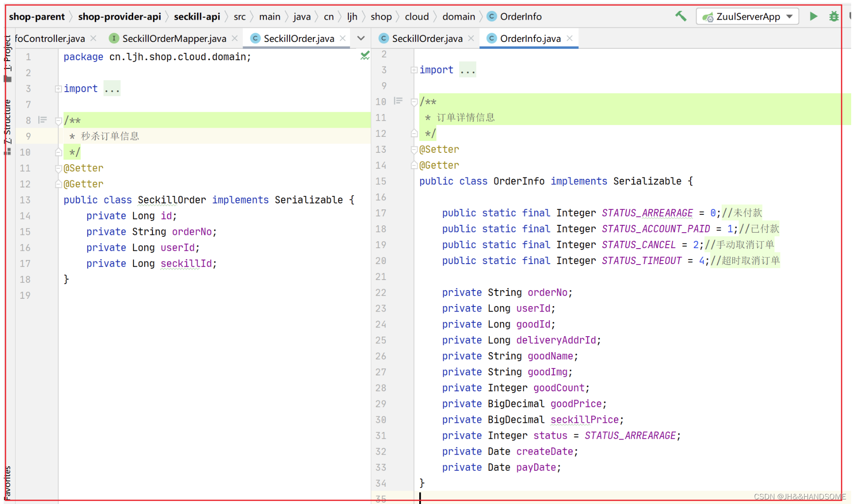Collapse the Javadoc comment in OrderInfo.java
853x504 pixels.
click(x=414, y=102)
